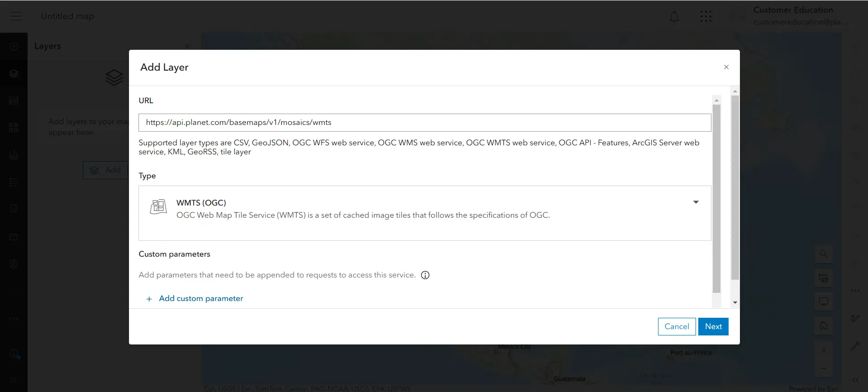Screen dimensions: 868x392
Task: Click the plus icon beside Add custom parameter
Action: (149, 299)
